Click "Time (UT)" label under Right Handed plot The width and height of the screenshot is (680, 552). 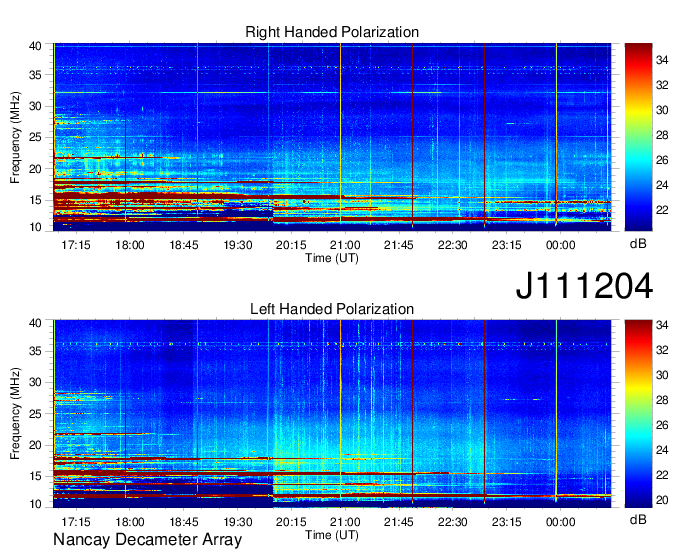pyautogui.click(x=332, y=258)
